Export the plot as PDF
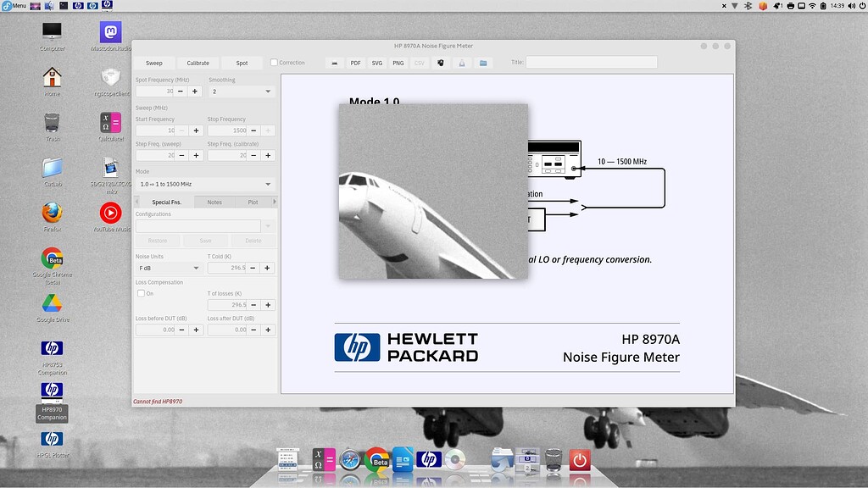Screen dimensions: 868x488 [356, 63]
